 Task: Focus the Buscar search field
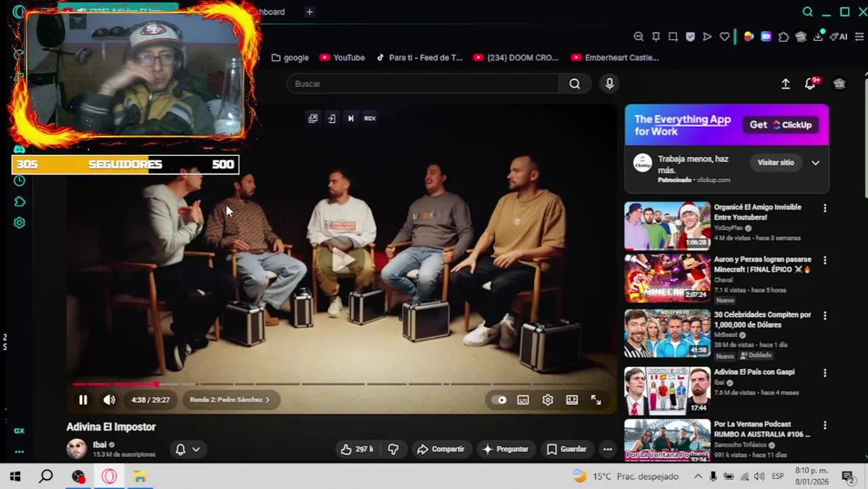tap(422, 84)
